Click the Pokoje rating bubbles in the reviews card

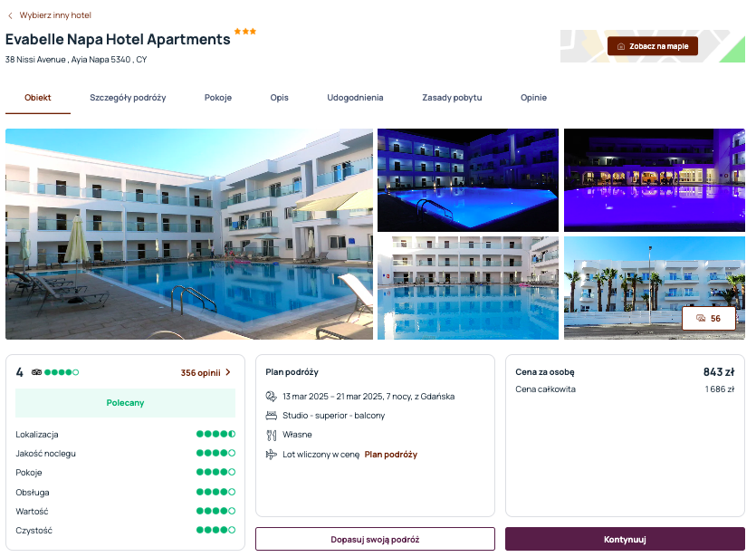(215, 472)
